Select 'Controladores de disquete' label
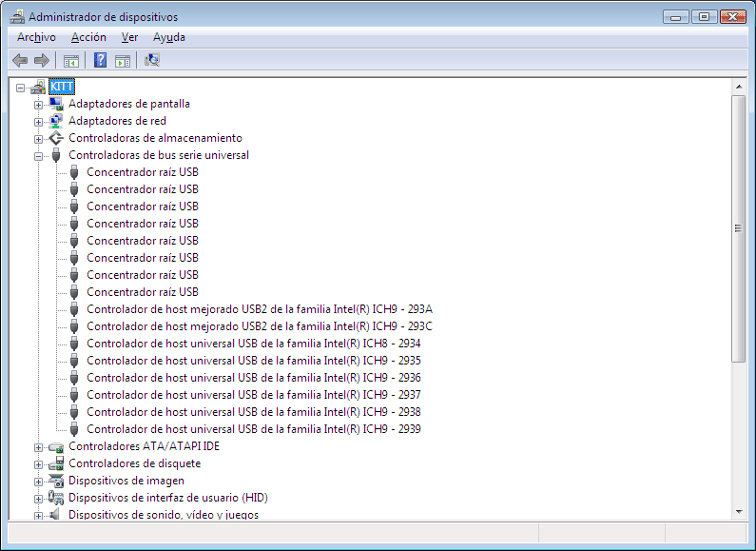This screenshot has height=551, width=756. (x=134, y=463)
